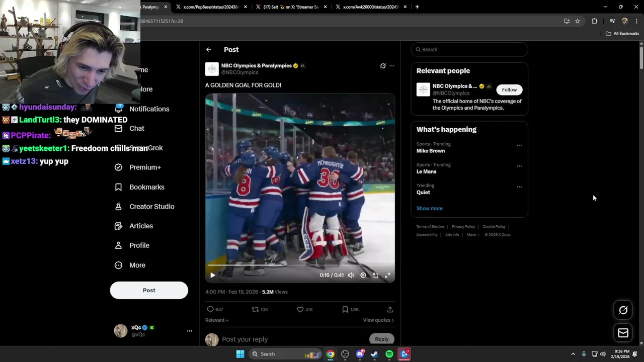
Task: Open Discord from the taskbar
Action: (360, 354)
